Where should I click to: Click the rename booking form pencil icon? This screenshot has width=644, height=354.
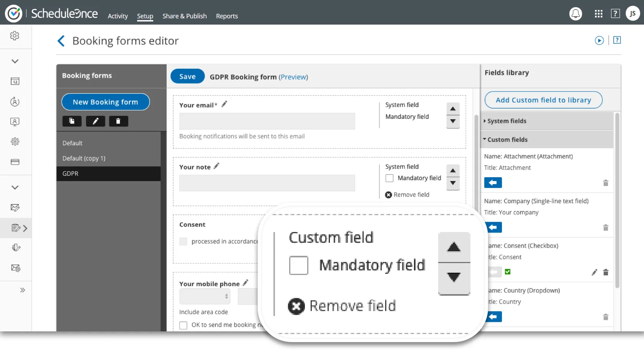[95, 121]
